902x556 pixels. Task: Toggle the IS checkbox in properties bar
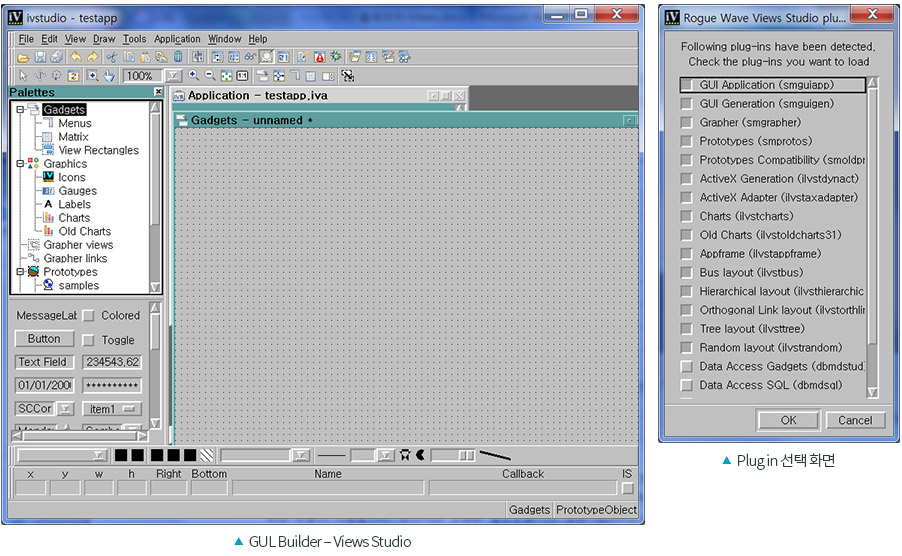[x=628, y=488]
